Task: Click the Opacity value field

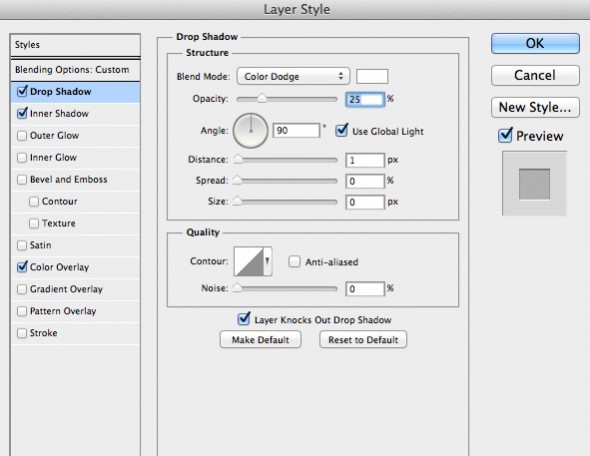Action: click(365, 99)
